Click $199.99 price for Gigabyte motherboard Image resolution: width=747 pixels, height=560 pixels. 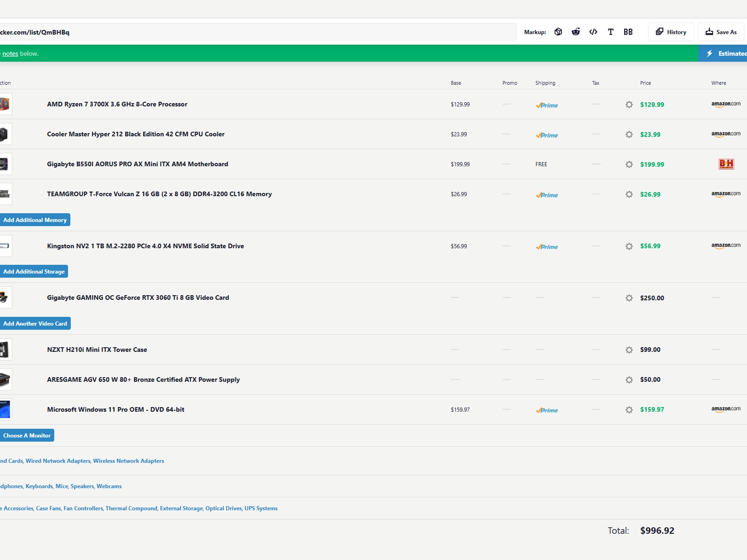point(652,164)
